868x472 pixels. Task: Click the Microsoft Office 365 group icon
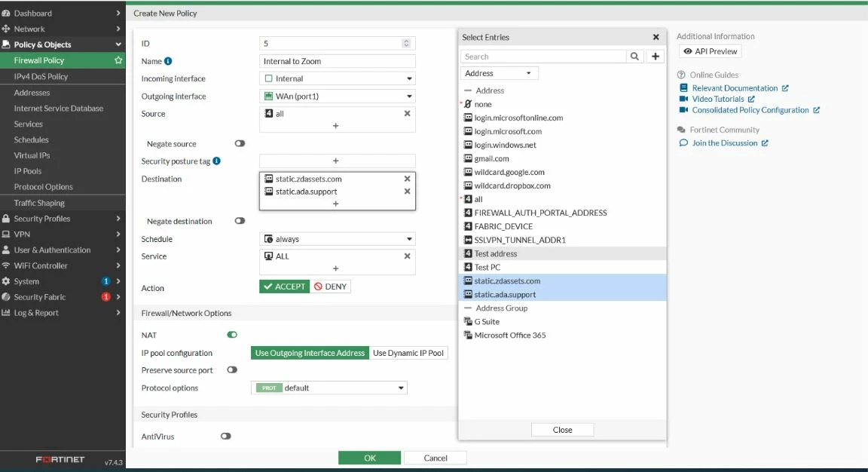468,336
